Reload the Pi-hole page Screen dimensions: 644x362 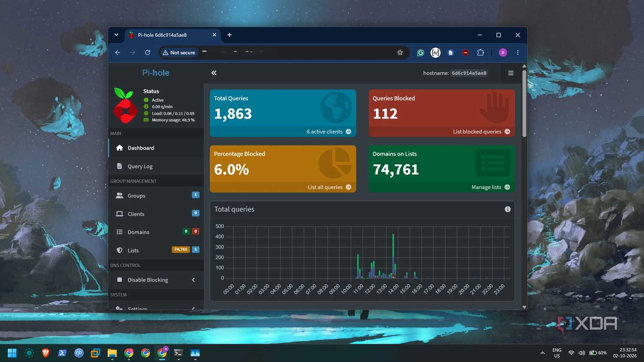[x=147, y=52]
